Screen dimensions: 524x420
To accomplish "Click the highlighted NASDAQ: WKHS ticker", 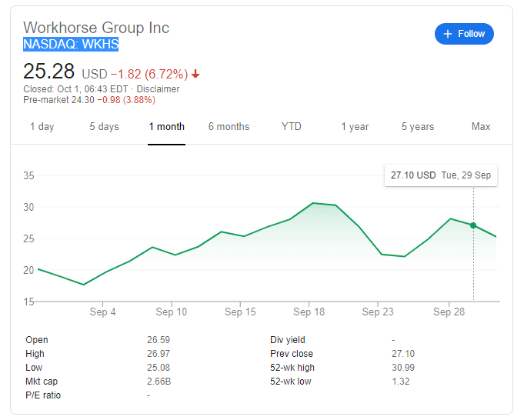I will click(71, 45).
